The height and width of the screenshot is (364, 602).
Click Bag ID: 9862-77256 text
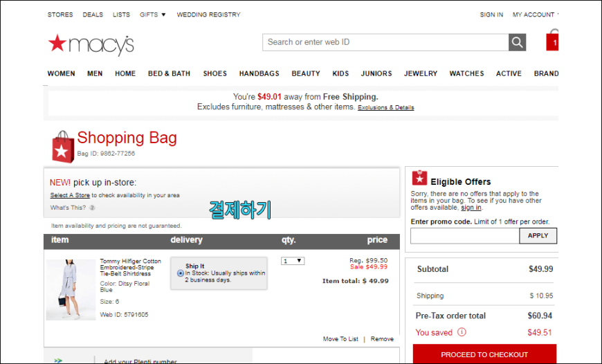coord(106,154)
